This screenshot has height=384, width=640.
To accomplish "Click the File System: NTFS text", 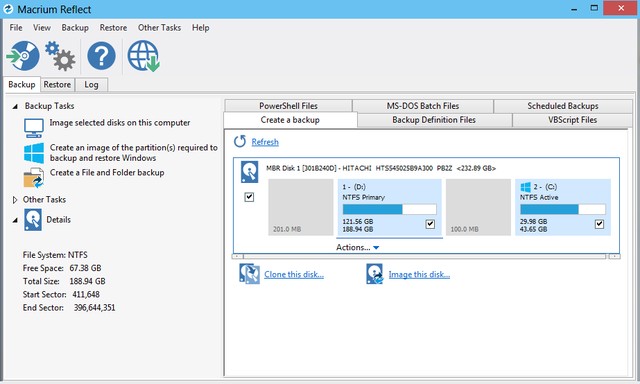I will click(55, 255).
